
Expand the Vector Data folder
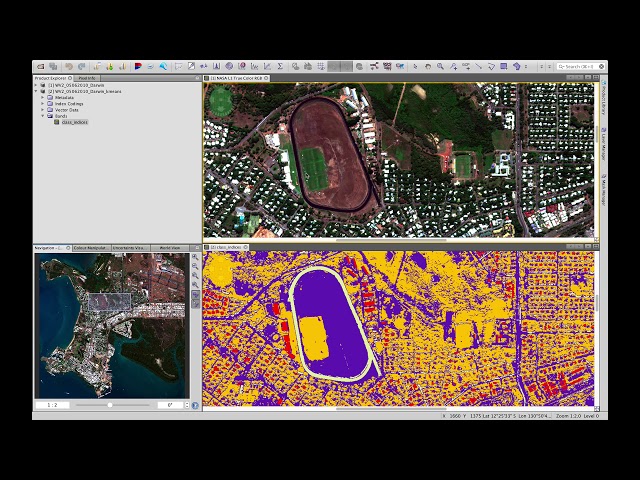click(42, 110)
